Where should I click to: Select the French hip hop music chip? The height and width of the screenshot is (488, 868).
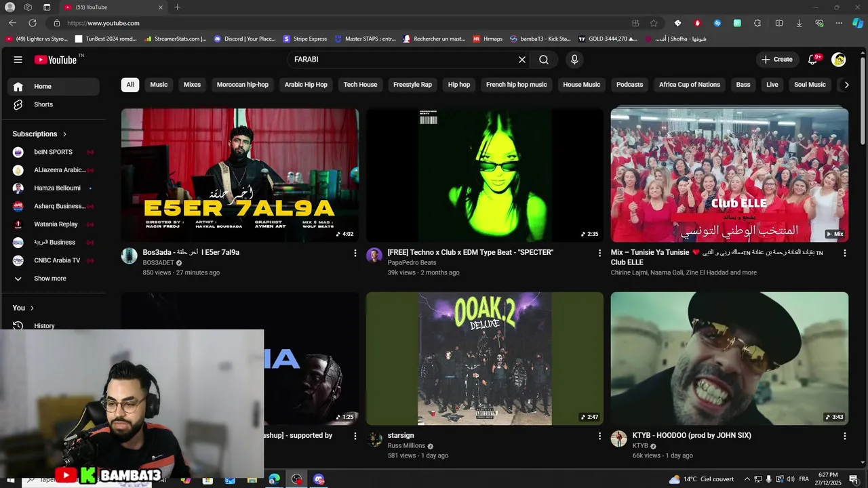point(516,85)
